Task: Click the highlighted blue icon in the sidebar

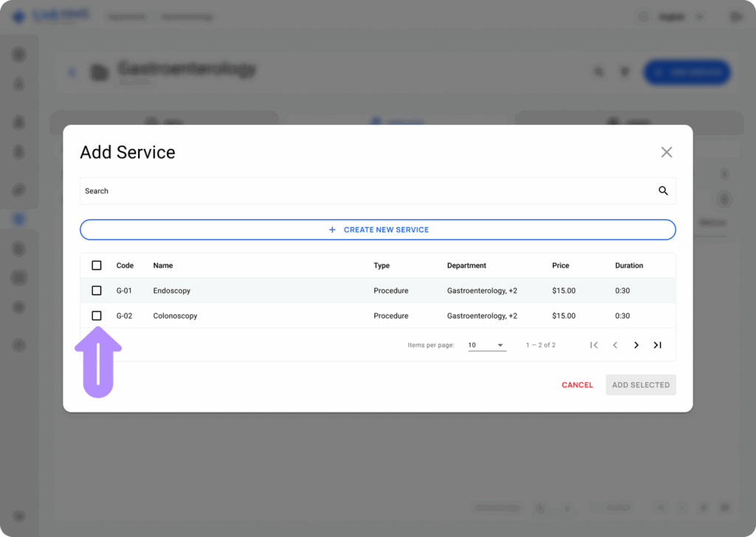Action: [21, 218]
